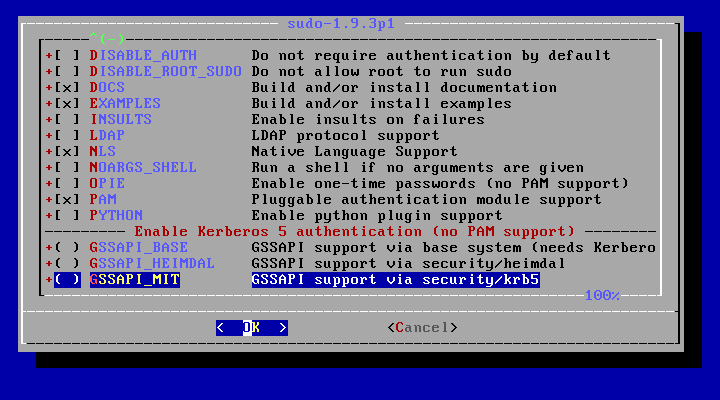Uncheck the EXAMPLES option checkbox

[68, 104]
